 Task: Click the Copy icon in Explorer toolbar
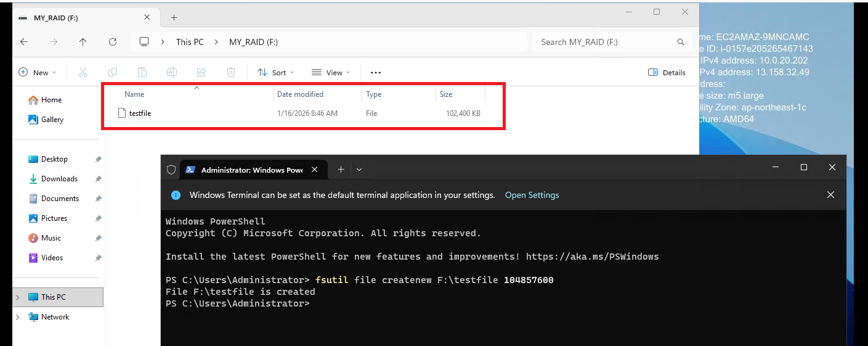pyautogui.click(x=113, y=72)
